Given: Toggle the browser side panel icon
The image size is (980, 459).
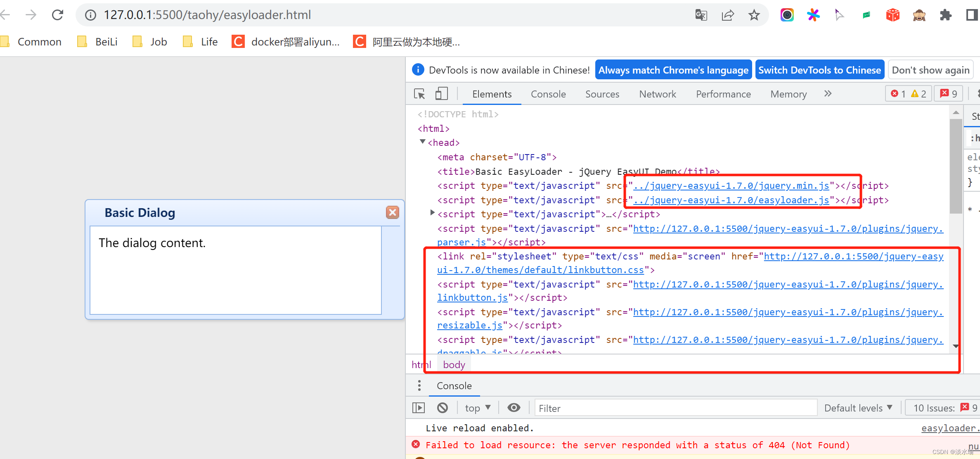Looking at the screenshot, I should pos(972,15).
